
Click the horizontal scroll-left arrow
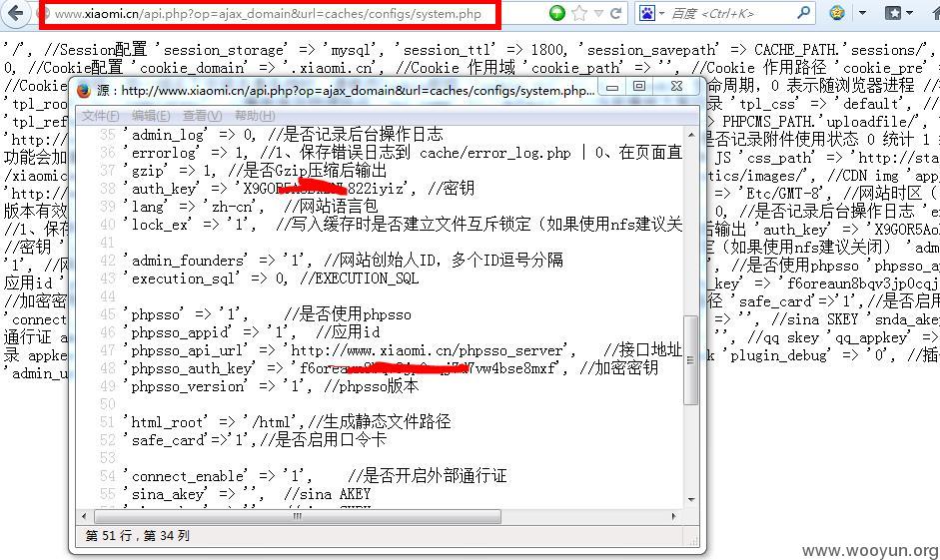[84, 516]
